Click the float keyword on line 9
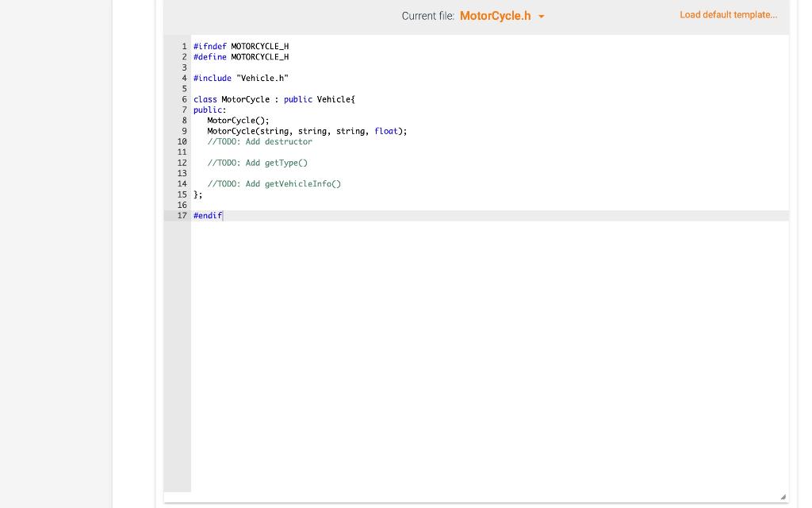The image size is (812, 508). point(386,131)
